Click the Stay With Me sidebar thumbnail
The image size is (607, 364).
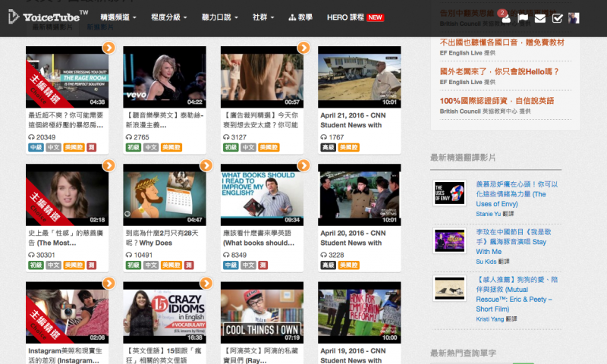[x=449, y=240]
